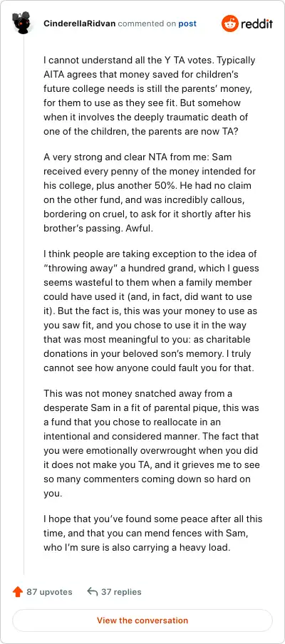
Task: Click the 'reddit' wordmark text
Action: (256, 24)
